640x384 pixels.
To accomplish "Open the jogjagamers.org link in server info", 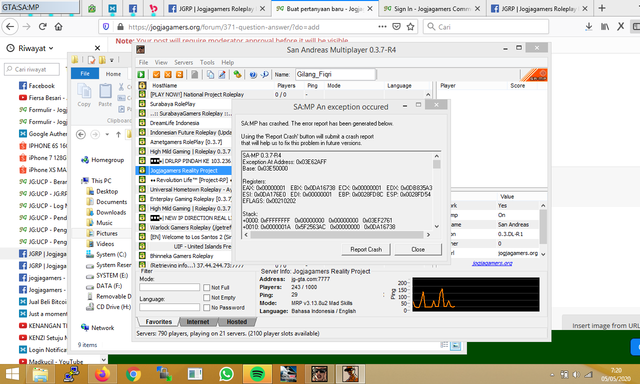I will [492, 263].
